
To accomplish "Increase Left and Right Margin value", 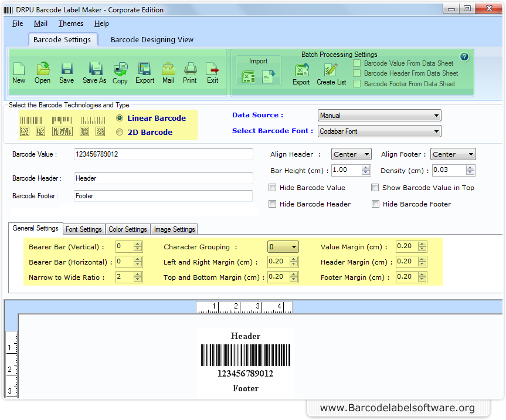I will point(294,259).
